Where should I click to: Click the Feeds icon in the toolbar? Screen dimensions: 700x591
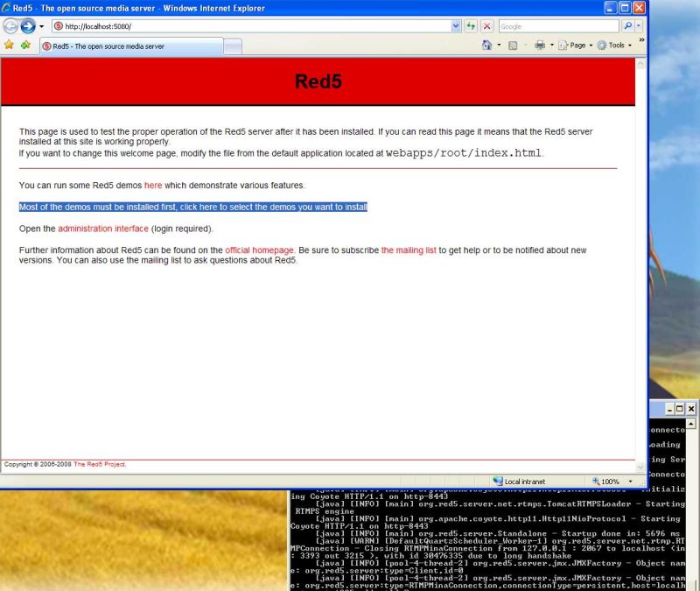pyautogui.click(x=511, y=45)
